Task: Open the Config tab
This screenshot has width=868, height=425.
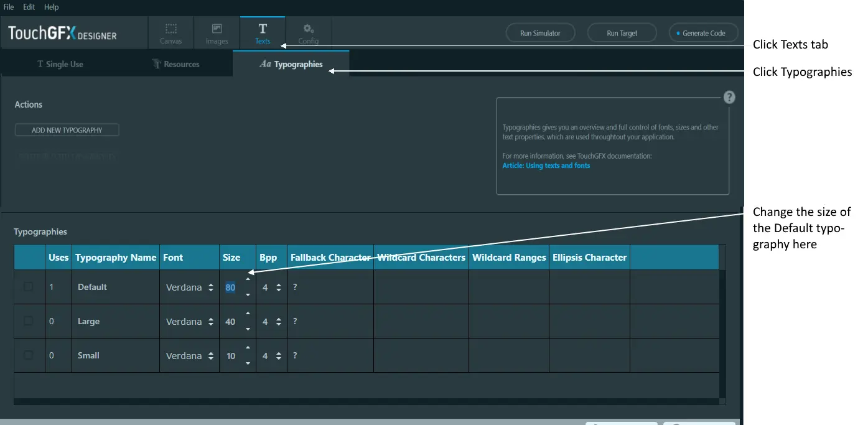Action: click(x=308, y=33)
